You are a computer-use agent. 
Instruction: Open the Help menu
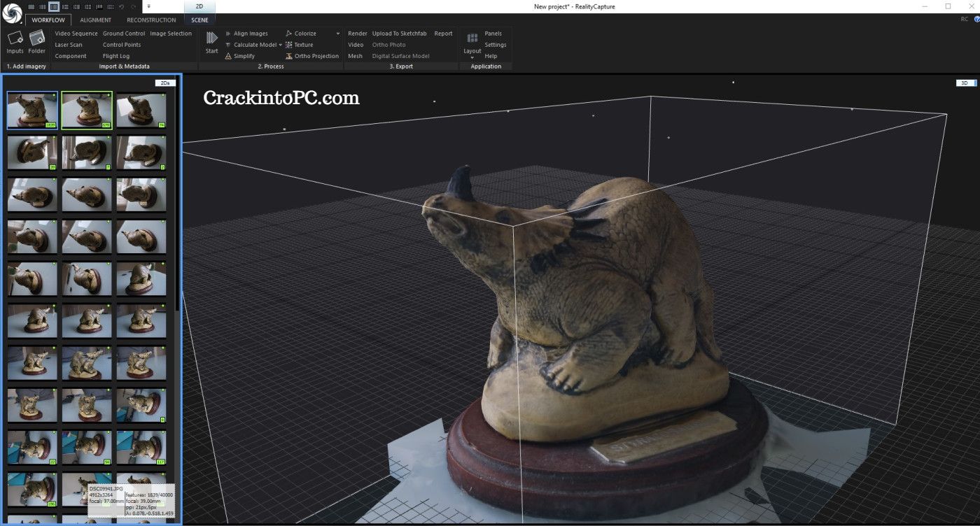tap(491, 56)
